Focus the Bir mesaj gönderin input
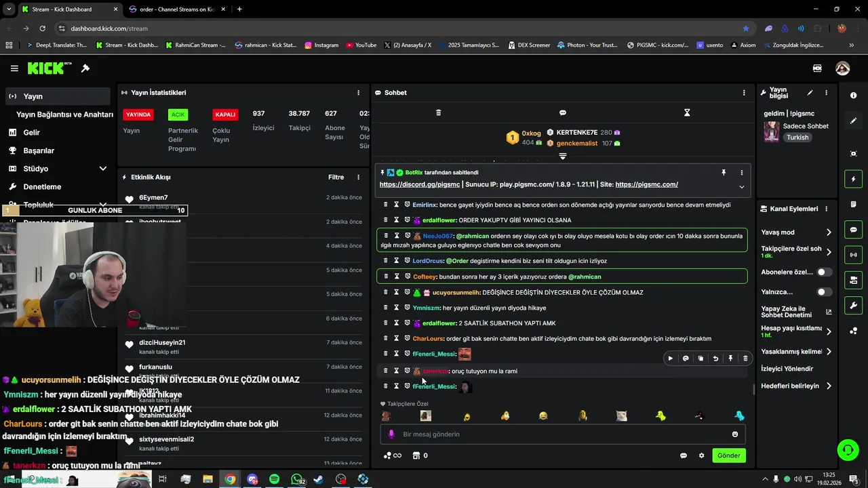 (562, 434)
